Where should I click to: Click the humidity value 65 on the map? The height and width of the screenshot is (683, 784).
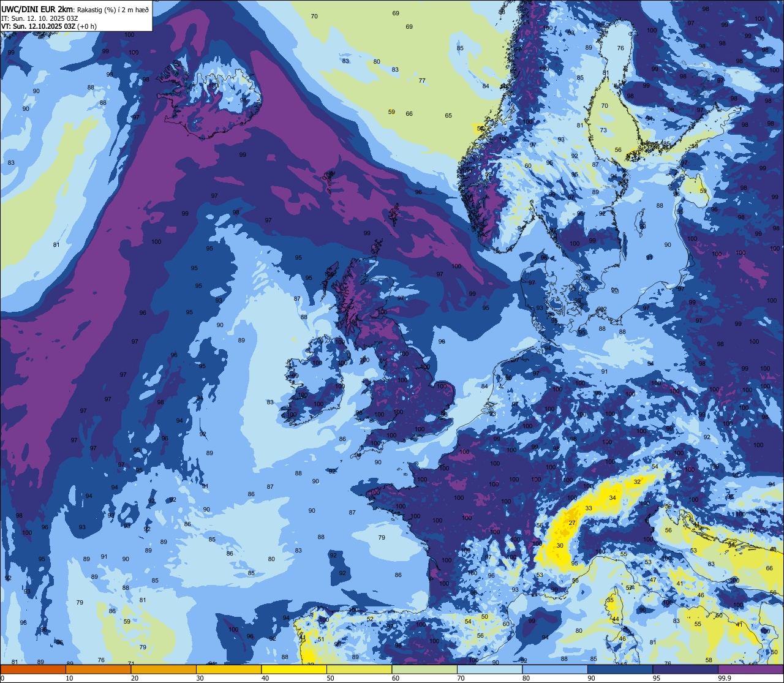pos(448,115)
